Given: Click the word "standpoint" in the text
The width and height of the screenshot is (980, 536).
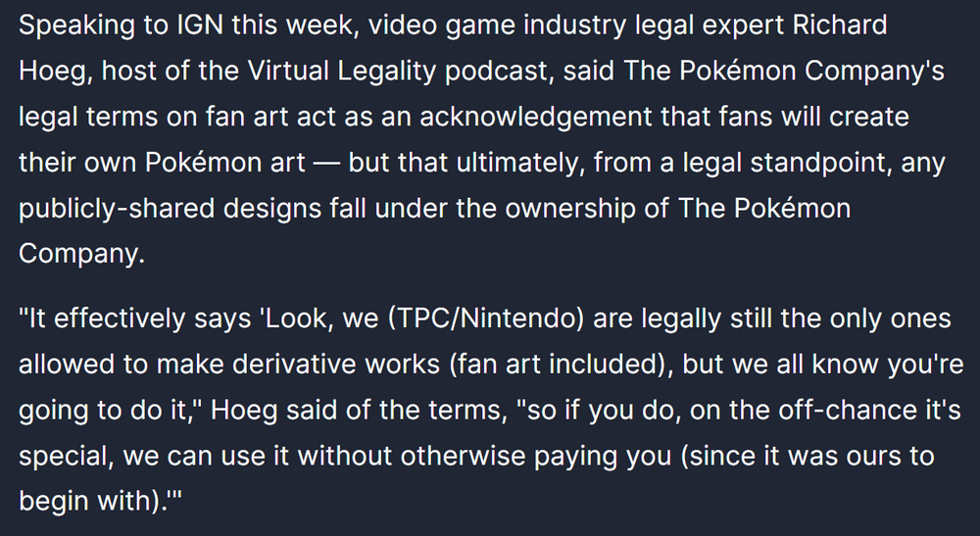Looking at the screenshot, I should tap(820, 163).
